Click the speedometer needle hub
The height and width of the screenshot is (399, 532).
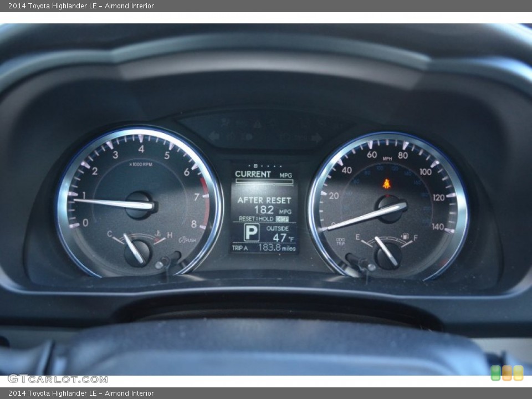(x=390, y=208)
